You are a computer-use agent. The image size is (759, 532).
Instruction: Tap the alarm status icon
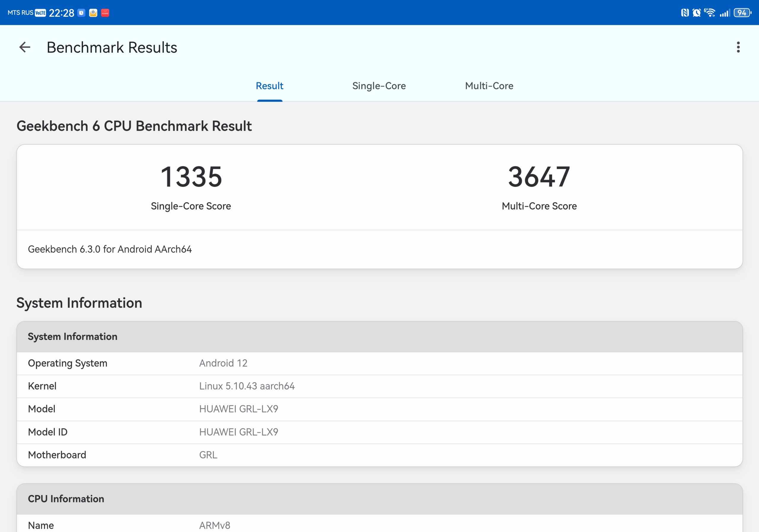click(696, 13)
